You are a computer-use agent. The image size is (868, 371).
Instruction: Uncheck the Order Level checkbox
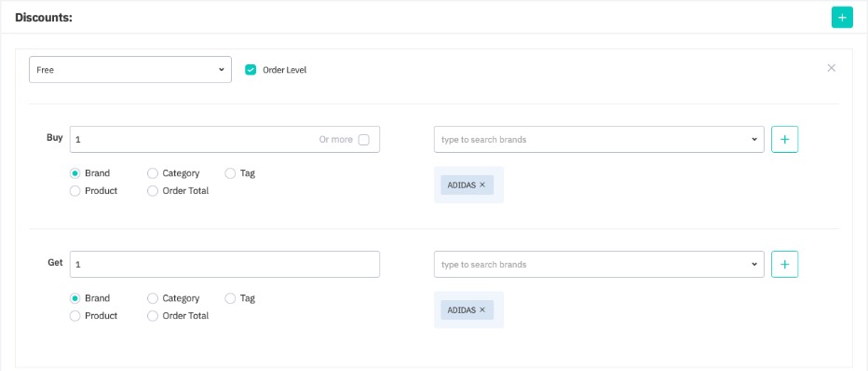251,70
